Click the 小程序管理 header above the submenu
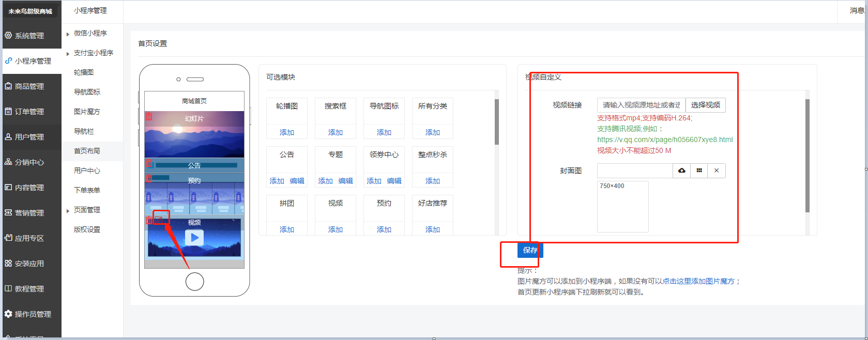 pyautogui.click(x=90, y=10)
